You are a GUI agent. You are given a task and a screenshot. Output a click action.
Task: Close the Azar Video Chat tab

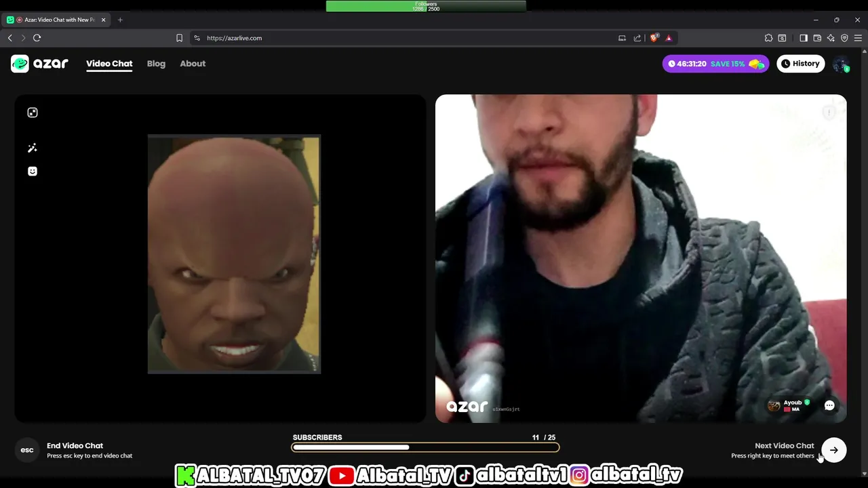click(x=104, y=20)
